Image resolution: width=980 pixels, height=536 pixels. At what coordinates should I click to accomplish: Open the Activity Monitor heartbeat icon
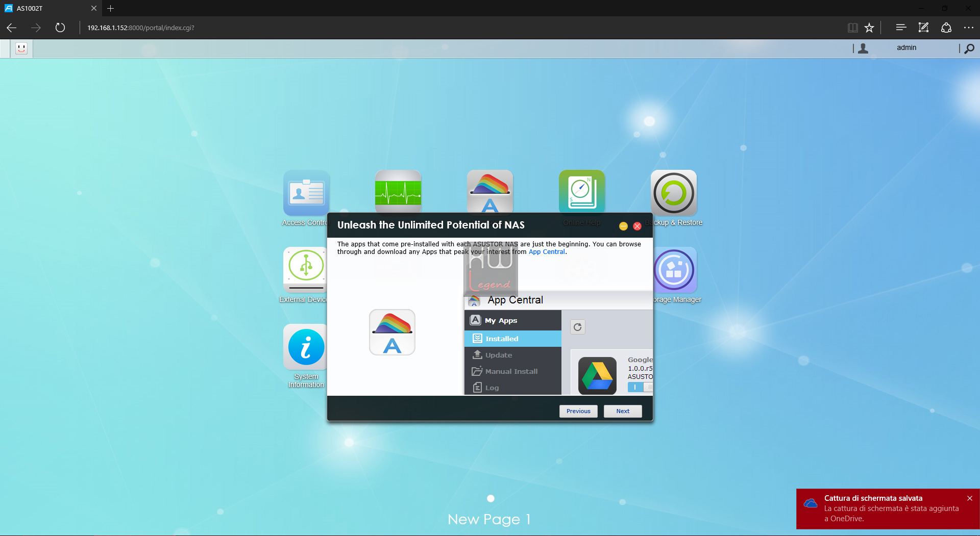point(398,192)
